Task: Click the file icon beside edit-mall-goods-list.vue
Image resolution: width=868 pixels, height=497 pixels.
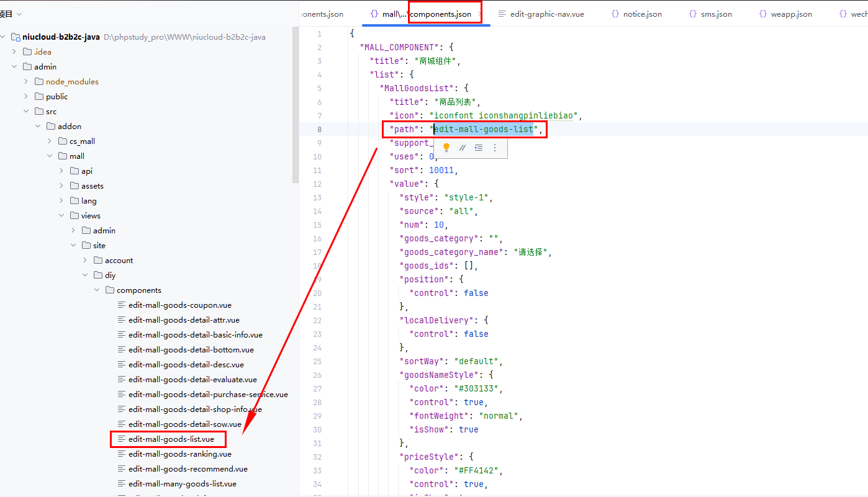Action: 122,439
